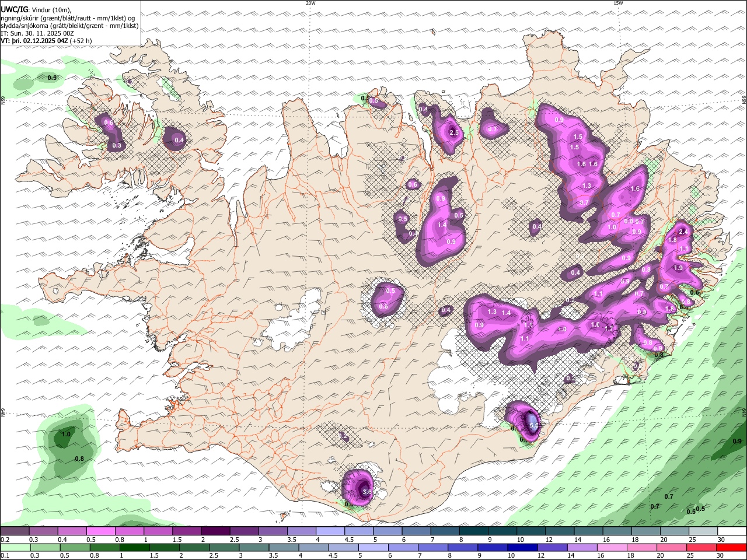Click the '2.4' snowfall value on the map
This screenshot has width=747, height=560.
point(685,232)
